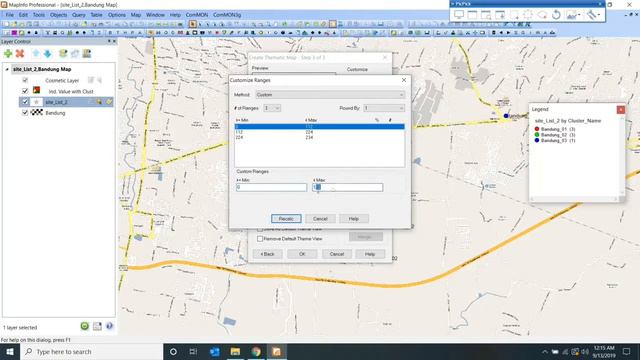Image resolution: width=640 pixels, height=360 pixels.
Task: Click the < Max custom range input field
Action: 348,187
